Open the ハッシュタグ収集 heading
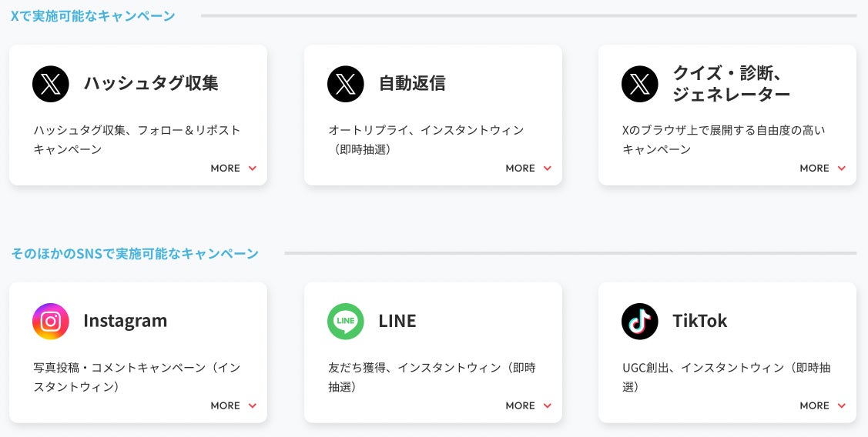Viewport: 868px width, 437px height. [x=151, y=83]
